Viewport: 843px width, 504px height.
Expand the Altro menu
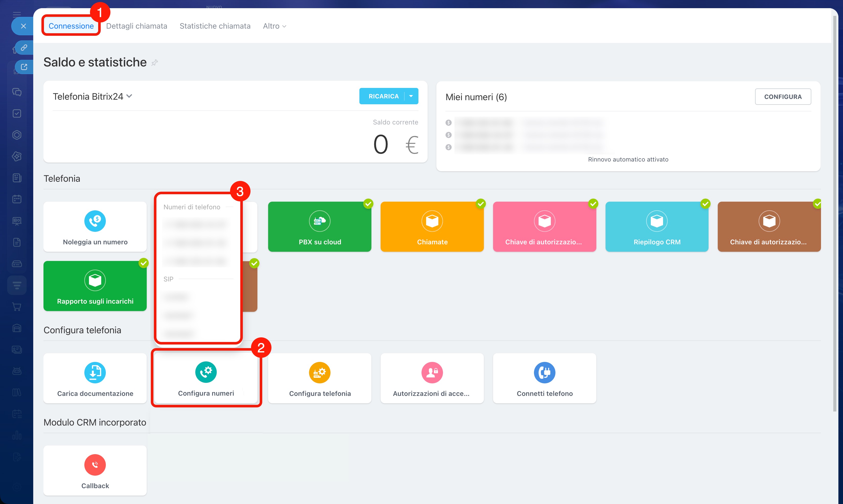click(275, 26)
